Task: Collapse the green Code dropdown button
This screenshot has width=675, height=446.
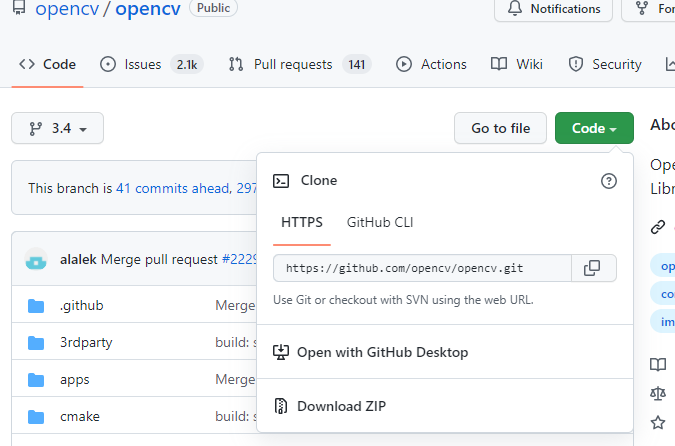Action: [x=594, y=128]
